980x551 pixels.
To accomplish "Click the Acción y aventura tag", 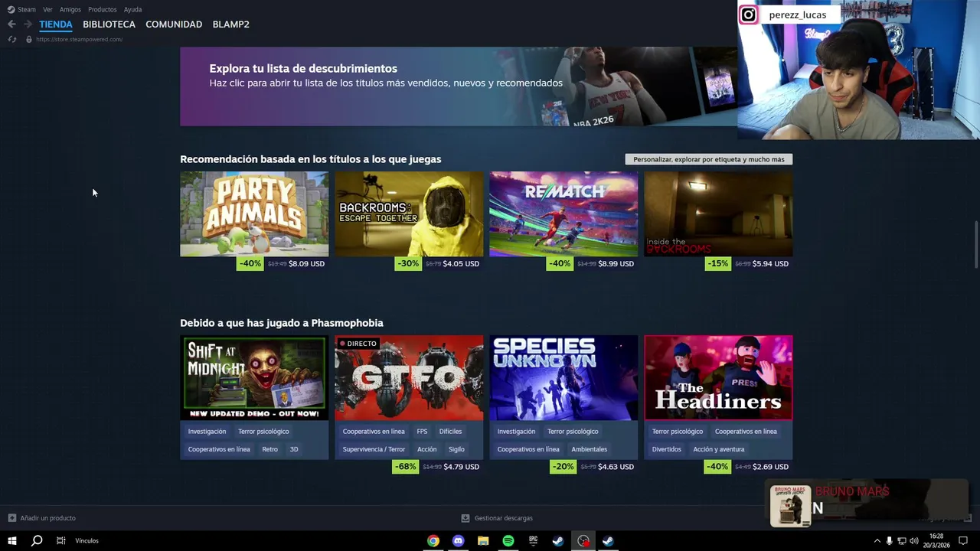I will coord(719,449).
